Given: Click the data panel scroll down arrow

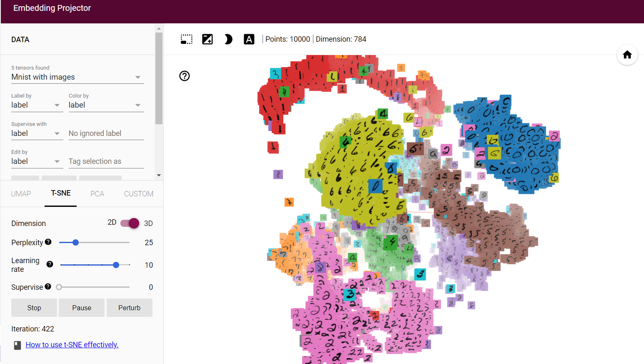Looking at the screenshot, I should click(159, 176).
